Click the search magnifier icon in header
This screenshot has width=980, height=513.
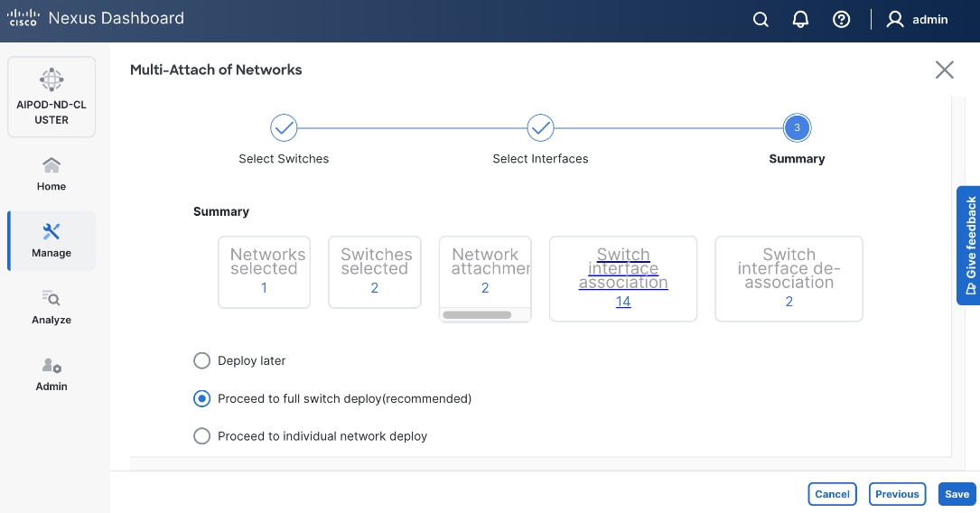point(761,20)
